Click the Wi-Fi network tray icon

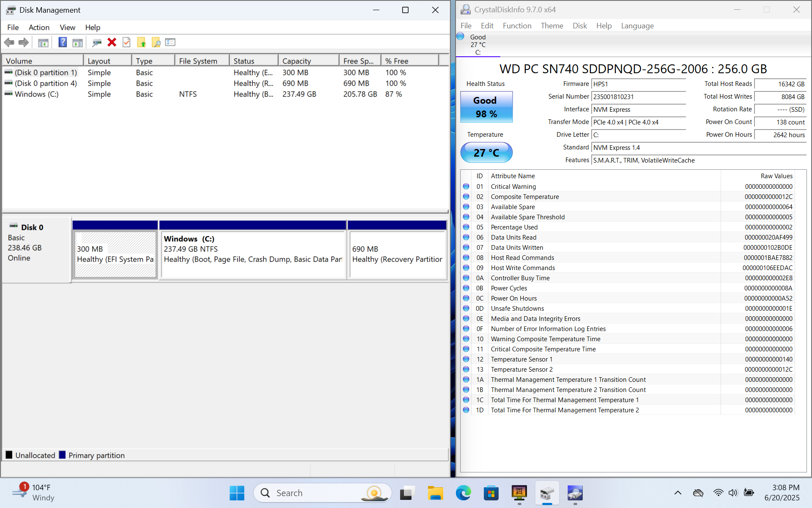(718, 493)
